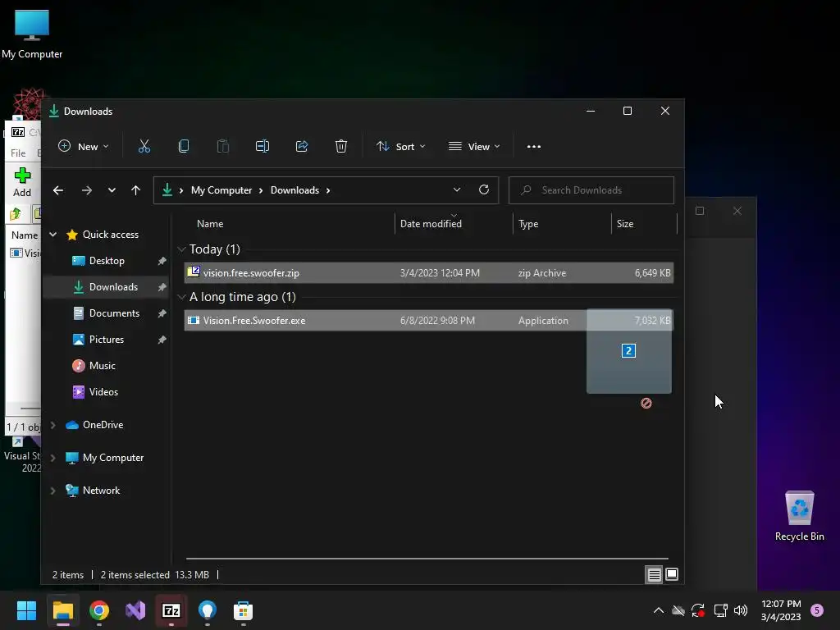Click the horizontal scrollbar in file list
The image size is (840, 630).
(x=427, y=558)
